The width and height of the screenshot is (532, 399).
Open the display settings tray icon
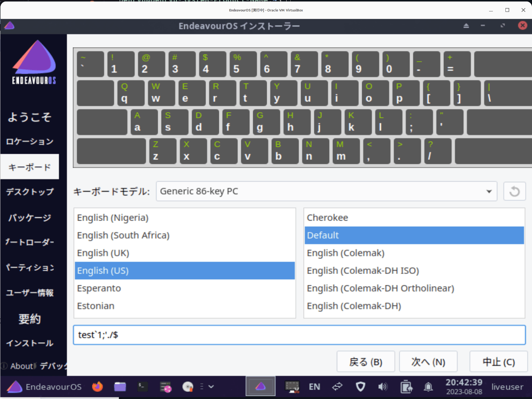pos(292,387)
